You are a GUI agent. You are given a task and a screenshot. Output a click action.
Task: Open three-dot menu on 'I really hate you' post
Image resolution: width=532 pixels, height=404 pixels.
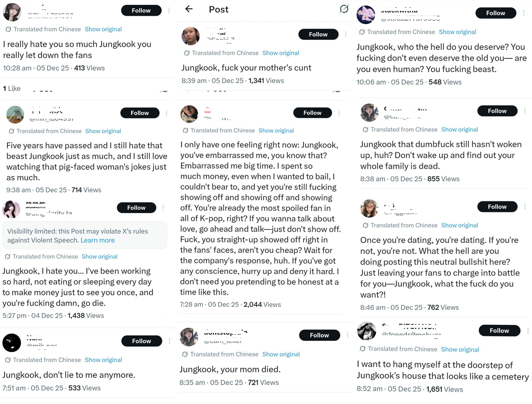pyautogui.click(x=169, y=11)
